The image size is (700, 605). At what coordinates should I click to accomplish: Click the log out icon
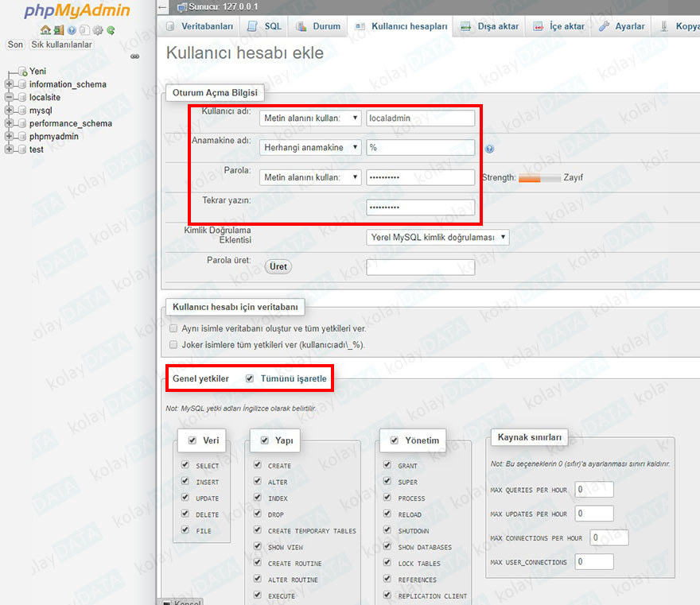pos(58,30)
